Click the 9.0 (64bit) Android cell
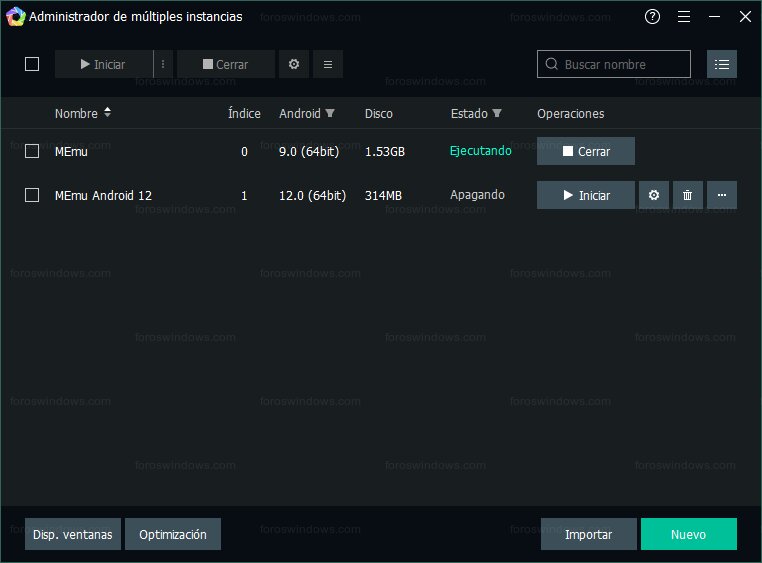Image resolution: width=762 pixels, height=563 pixels. tap(309, 152)
